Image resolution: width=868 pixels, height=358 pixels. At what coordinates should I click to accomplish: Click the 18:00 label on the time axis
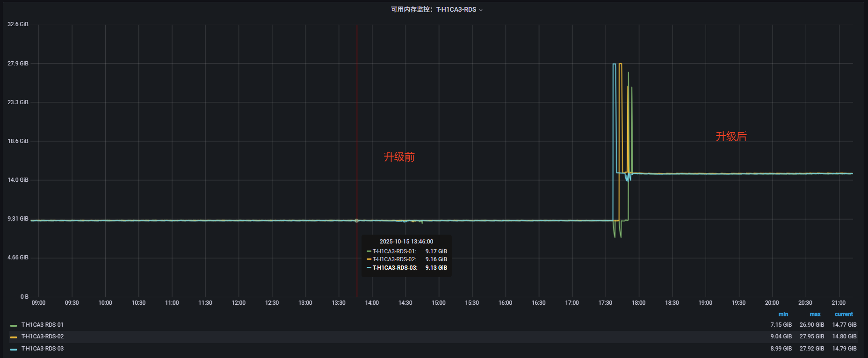coord(638,303)
